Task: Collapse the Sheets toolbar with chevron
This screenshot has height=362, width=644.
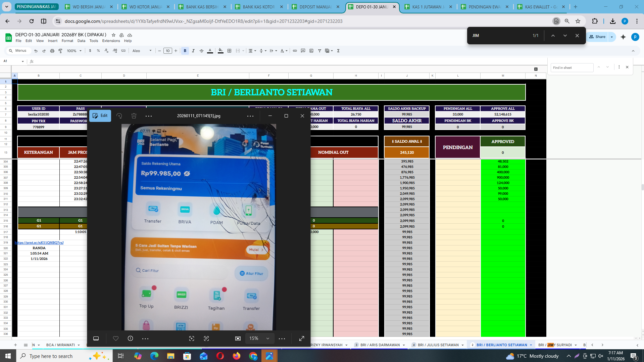Action: click(633, 51)
